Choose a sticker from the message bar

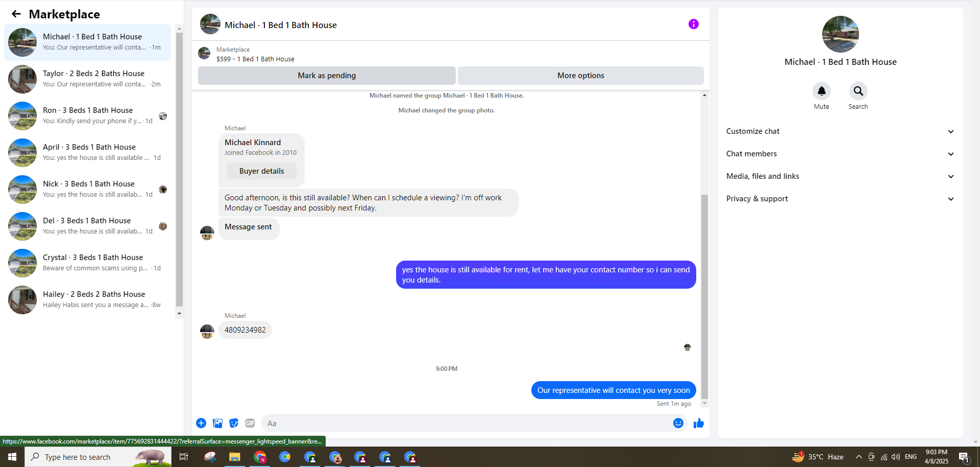pyautogui.click(x=234, y=423)
